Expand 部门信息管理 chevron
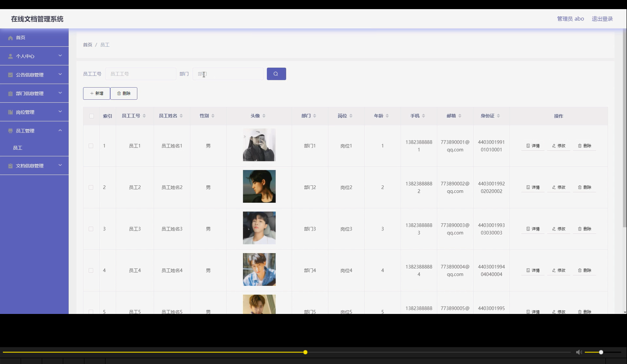This screenshot has height=364, width=627. click(60, 93)
